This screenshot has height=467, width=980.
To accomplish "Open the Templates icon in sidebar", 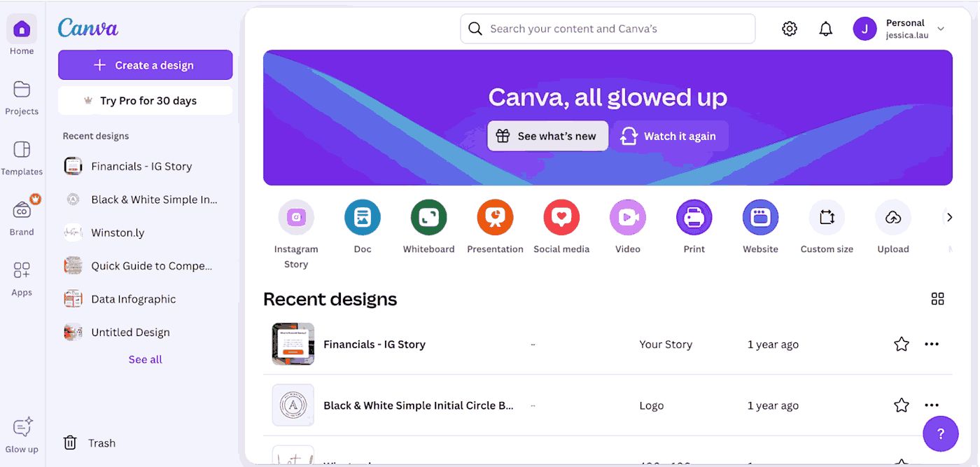I will click(x=22, y=150).
